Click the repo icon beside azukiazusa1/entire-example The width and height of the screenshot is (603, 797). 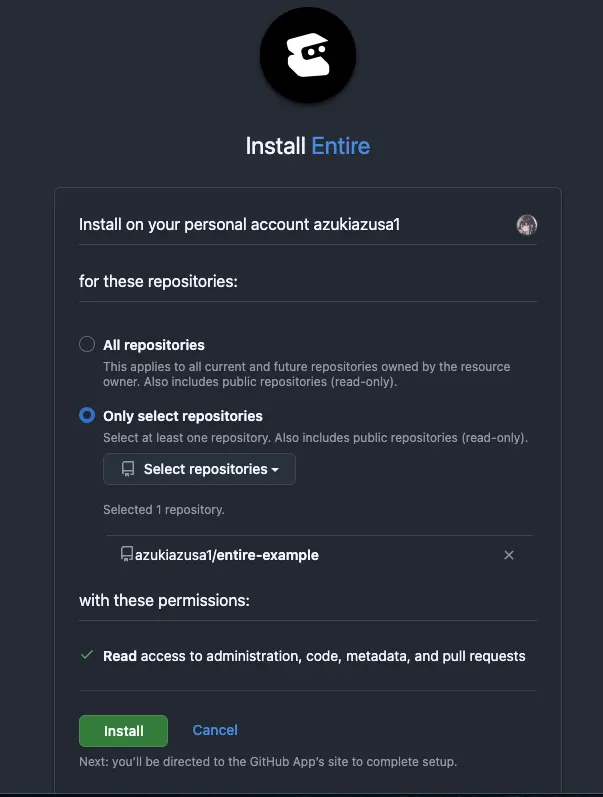(x=127, y=554)
